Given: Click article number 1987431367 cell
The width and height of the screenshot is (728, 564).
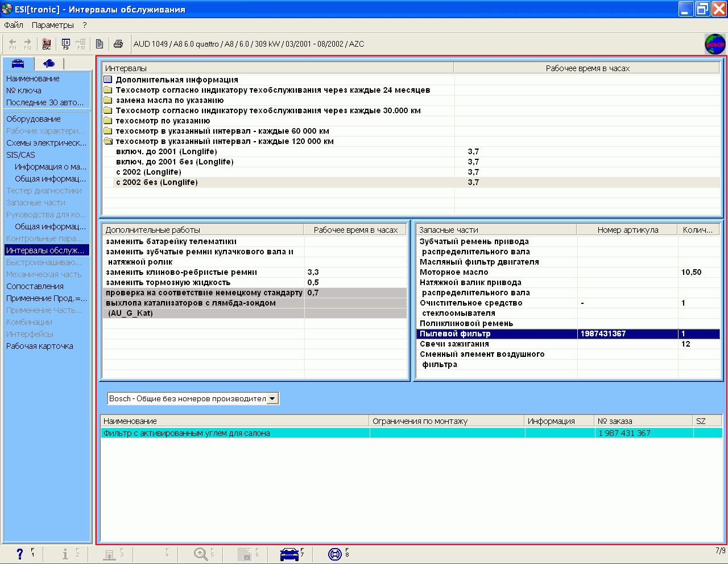Looking at the screenshot, I should pyautogui.click(x=627, y=334).
